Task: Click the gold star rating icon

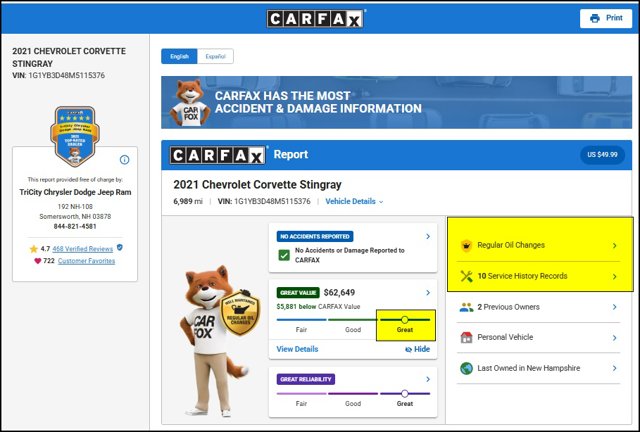Action: pyautogui.click(x=33, y=249)
